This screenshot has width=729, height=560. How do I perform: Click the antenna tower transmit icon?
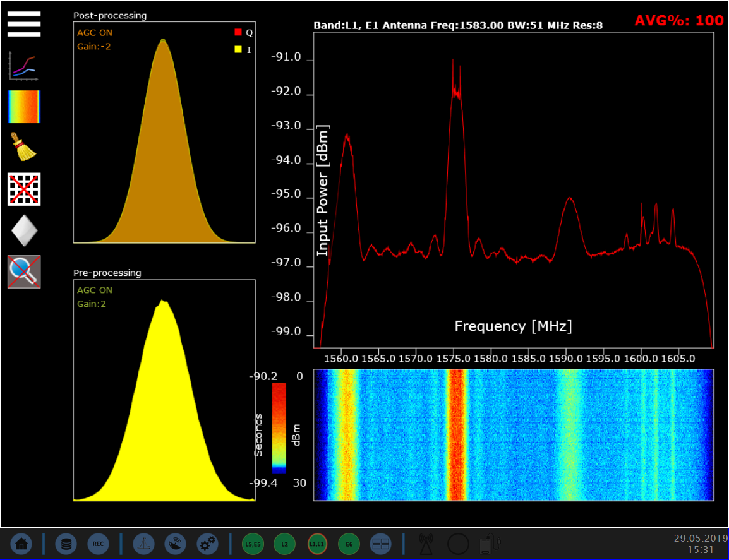tap(426, 544)
